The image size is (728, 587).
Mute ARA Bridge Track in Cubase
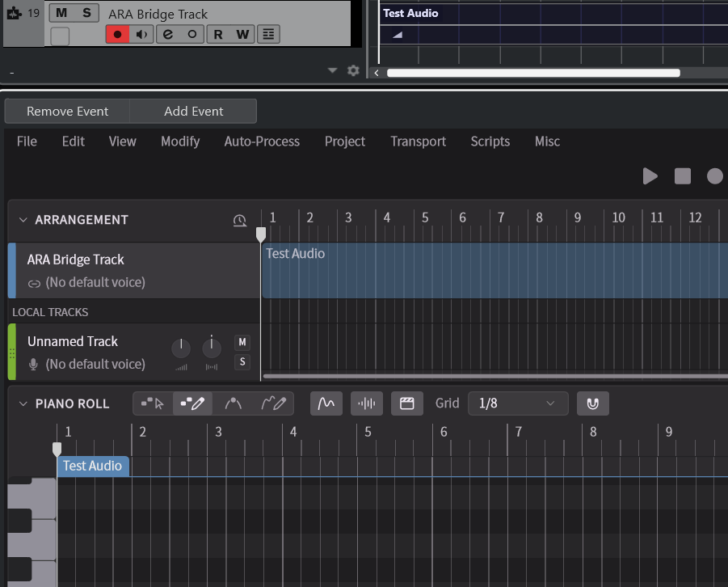tap(61, 13)
